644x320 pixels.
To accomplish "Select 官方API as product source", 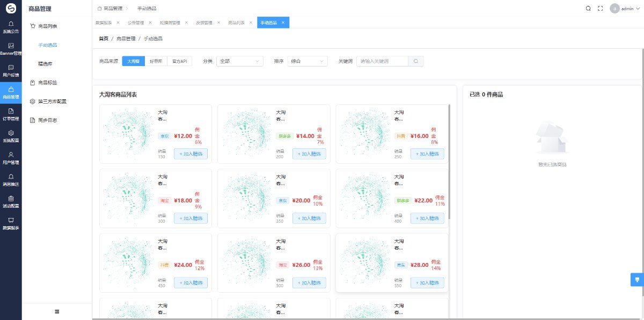I will 179,61.
